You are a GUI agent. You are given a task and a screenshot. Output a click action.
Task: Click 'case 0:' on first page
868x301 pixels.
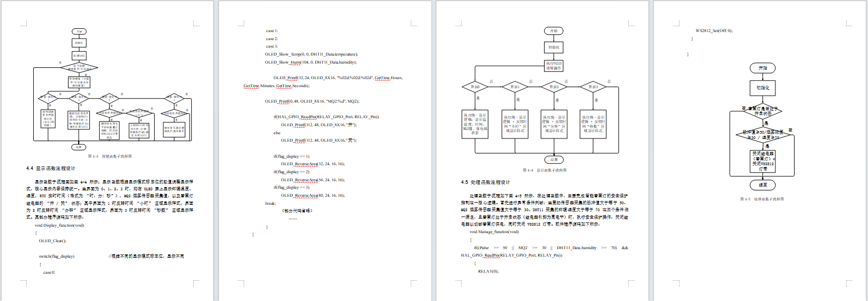pyautogui.click(x=49, y=272)
